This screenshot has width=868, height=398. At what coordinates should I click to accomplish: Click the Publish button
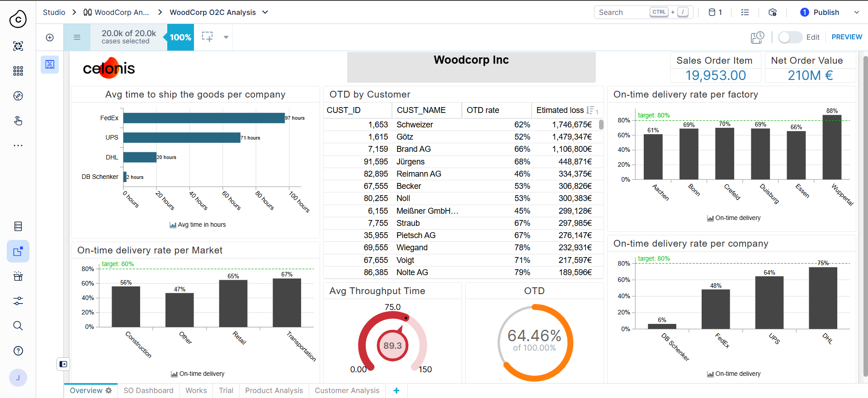tap(820, 13)
